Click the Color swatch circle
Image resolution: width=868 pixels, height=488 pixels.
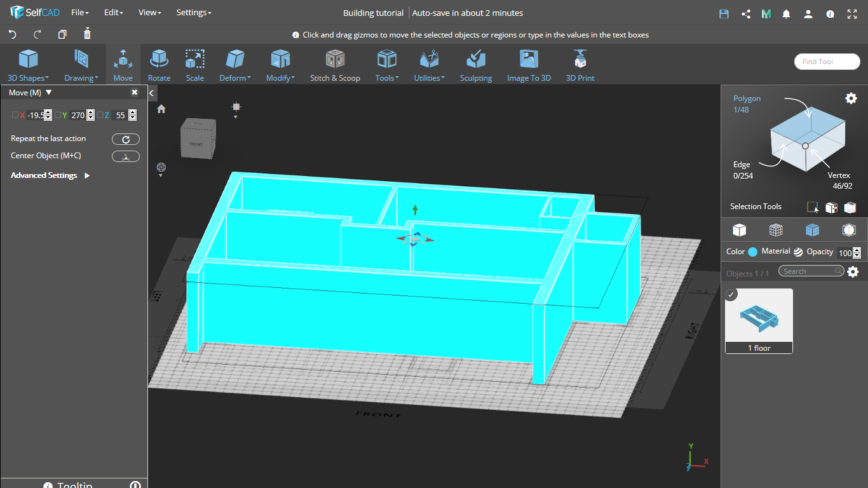pos(753,252)
